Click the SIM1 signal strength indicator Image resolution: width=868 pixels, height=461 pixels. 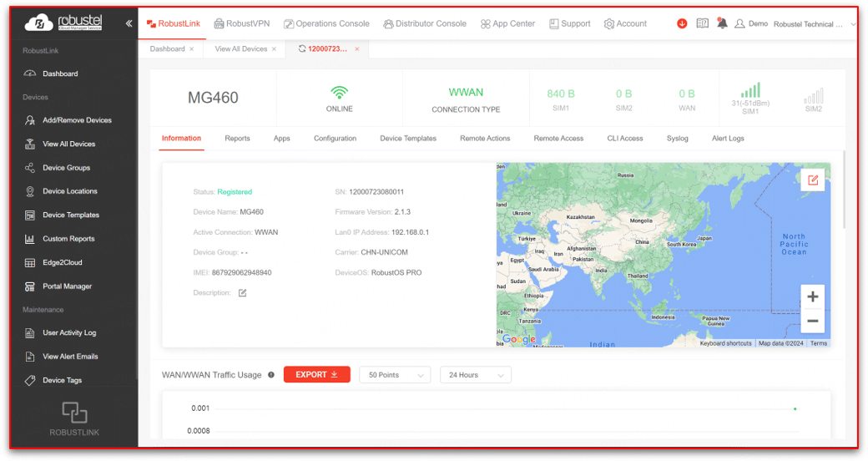(x=750, y=98)
